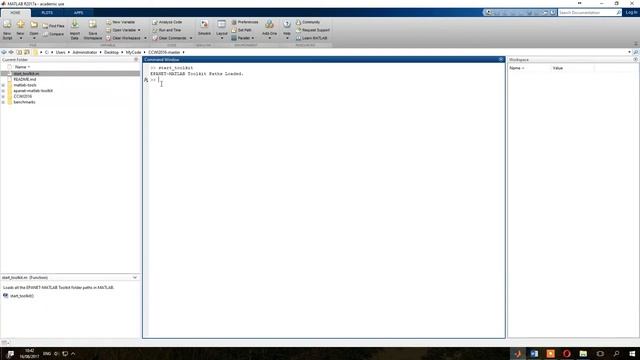
Task: Click Compare files
Action: click(x=53, y=34)
